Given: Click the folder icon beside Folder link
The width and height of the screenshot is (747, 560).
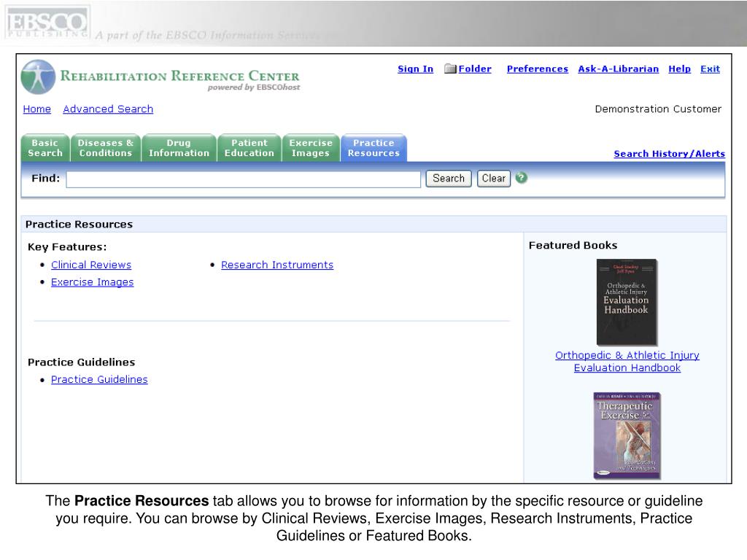Looking at the screenshot, I should (450, 69).
